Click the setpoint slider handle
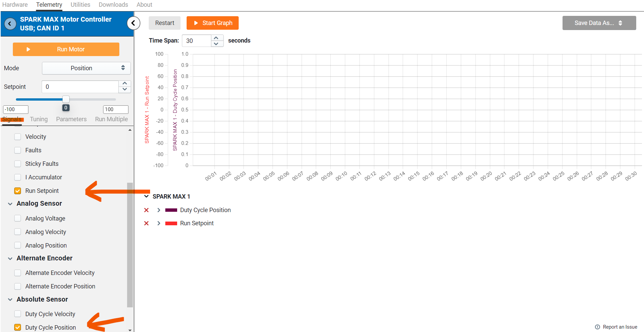 click(x=66, y=99)
